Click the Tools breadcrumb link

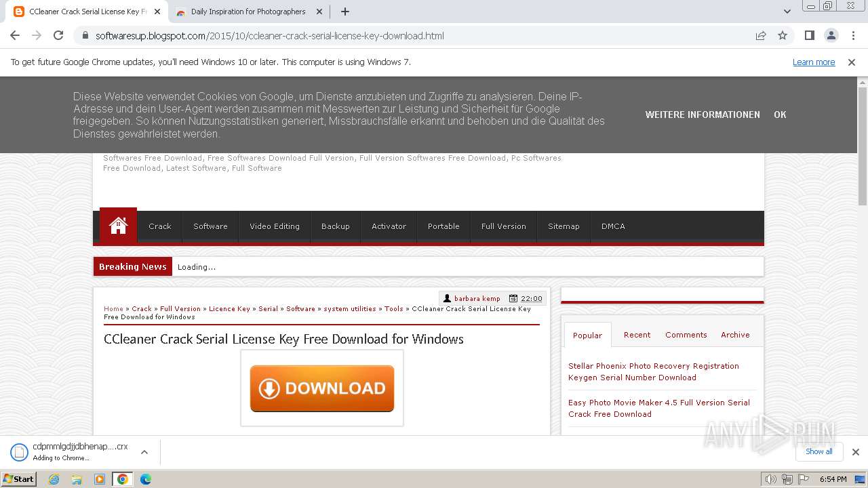pos(394,308)
